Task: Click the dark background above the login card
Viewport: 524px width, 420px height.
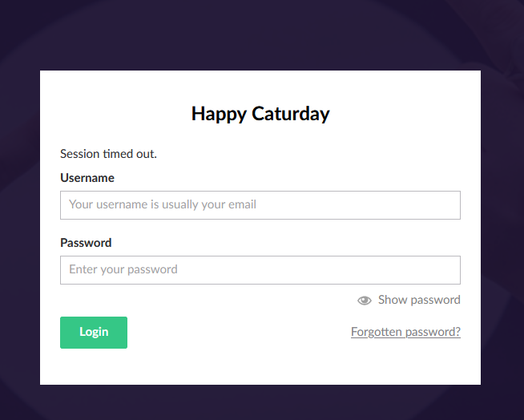Action: [x=260, y=34]
